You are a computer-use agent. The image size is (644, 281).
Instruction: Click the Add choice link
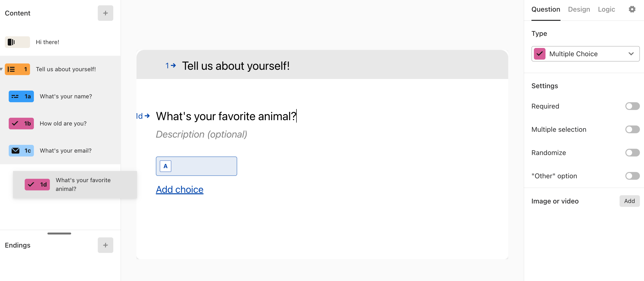(179, 190)
